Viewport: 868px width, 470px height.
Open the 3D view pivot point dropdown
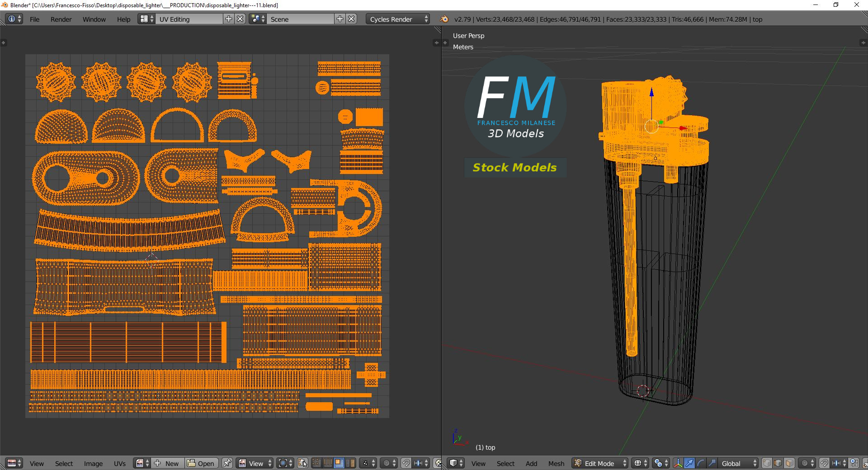coord(661,463)
